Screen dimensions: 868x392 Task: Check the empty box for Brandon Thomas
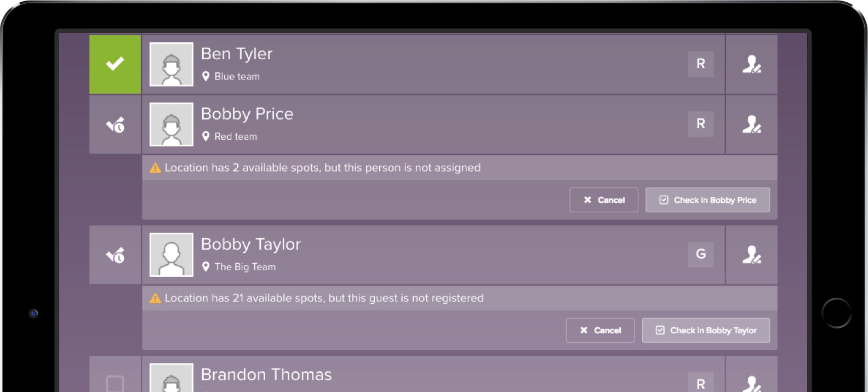tap(115, 383)
